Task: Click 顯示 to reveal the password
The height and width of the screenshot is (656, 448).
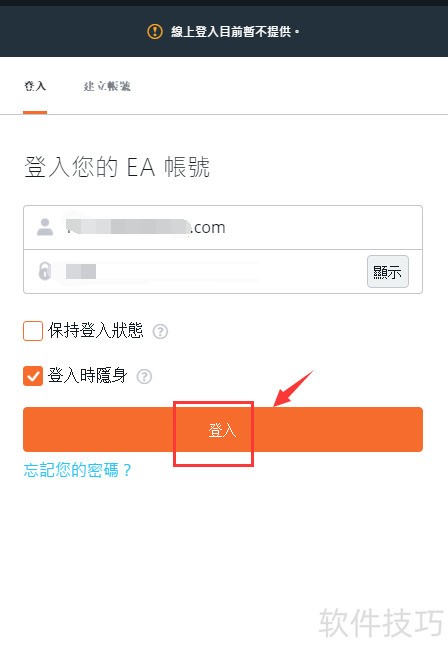Action: pyautogui.click(x=388, y=272)
